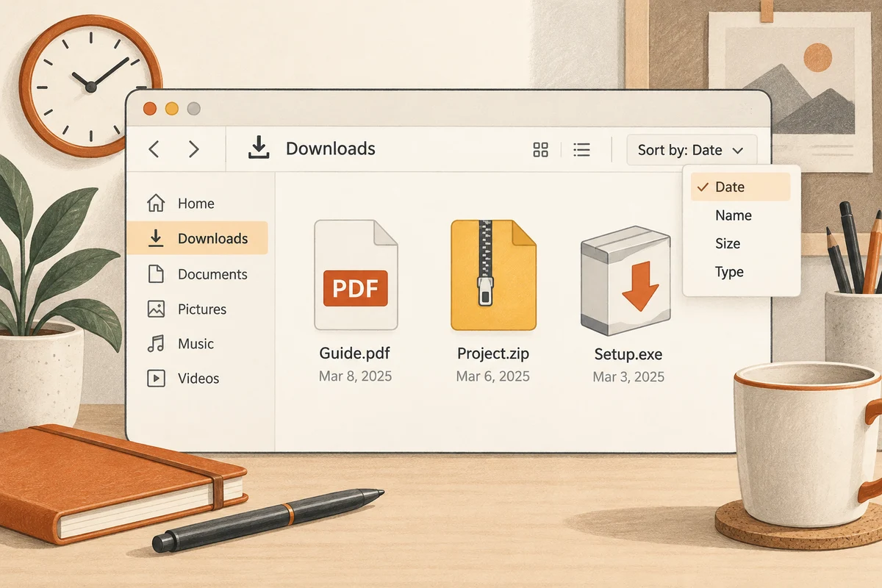Minimize the window with the yellow button
The height and width of the screenshot is (588, 882).
coord(172,109)
